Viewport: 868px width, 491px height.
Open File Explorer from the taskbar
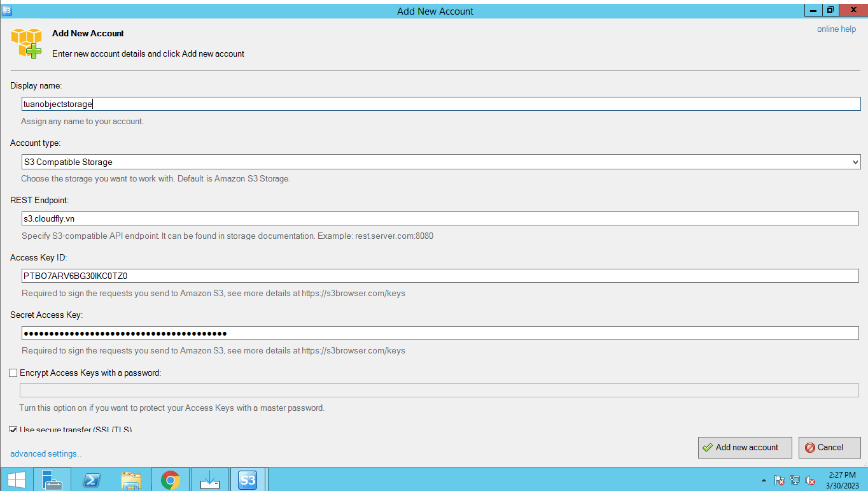(x=131, y=480)
